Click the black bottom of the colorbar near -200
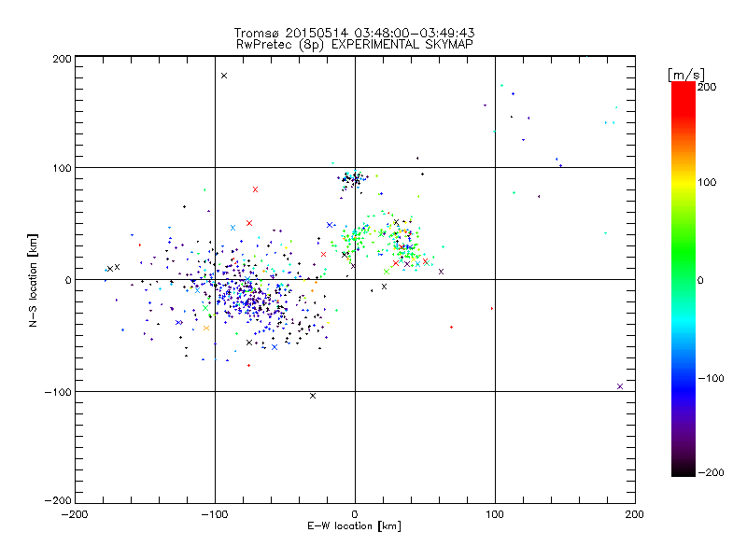This screenshot has width=747, height=560. point(684,469)
